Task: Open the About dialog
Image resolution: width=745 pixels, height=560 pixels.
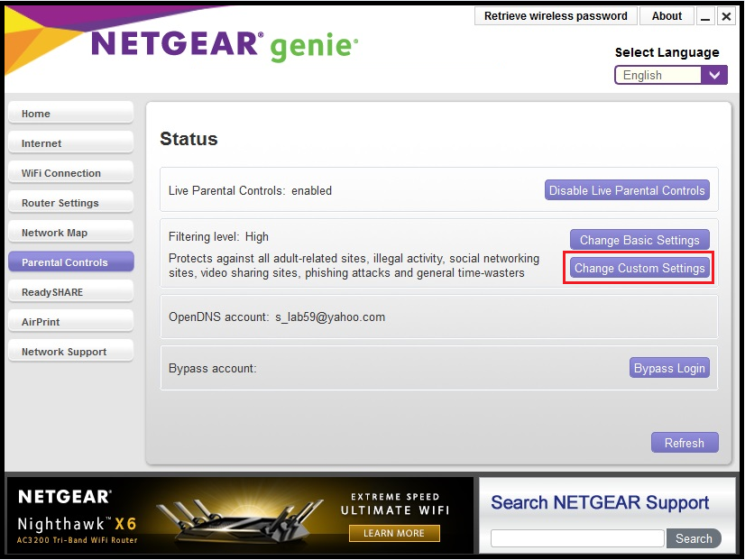Action: click(667, 16)
